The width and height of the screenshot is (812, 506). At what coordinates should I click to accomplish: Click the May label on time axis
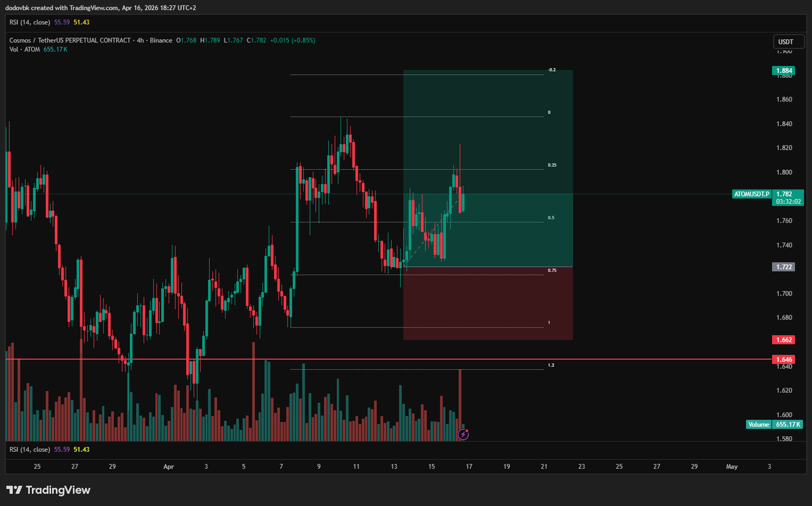731,467
